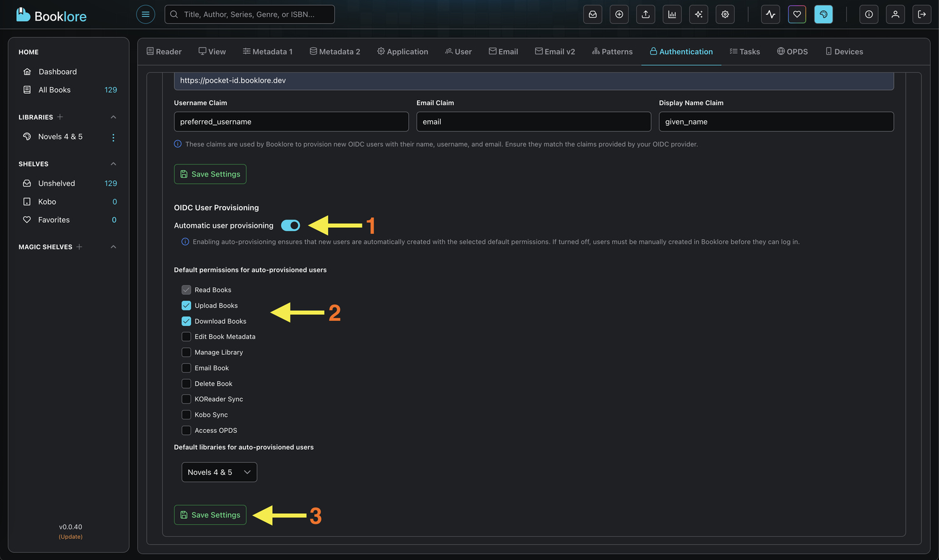Click the add book plus icon
The height and width of the screenshot is (560, 939).
tap(618, 14)
